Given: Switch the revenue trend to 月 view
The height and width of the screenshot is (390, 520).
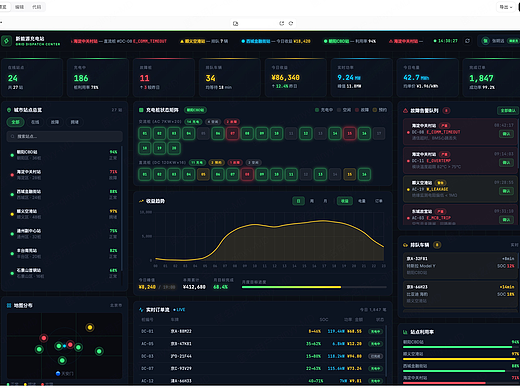Looking at the screenshot, I should pyautogui.click(x=325, y=201).
